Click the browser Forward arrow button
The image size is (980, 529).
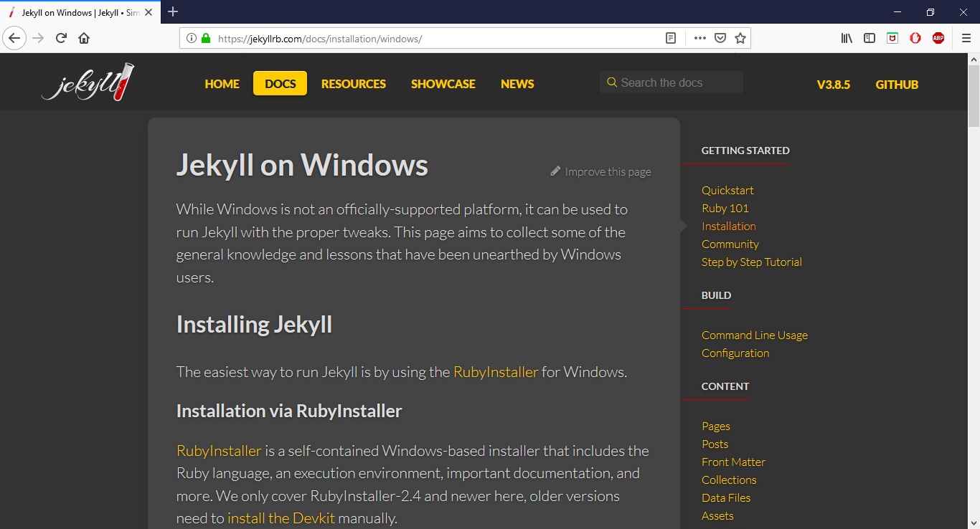point(39,38)
